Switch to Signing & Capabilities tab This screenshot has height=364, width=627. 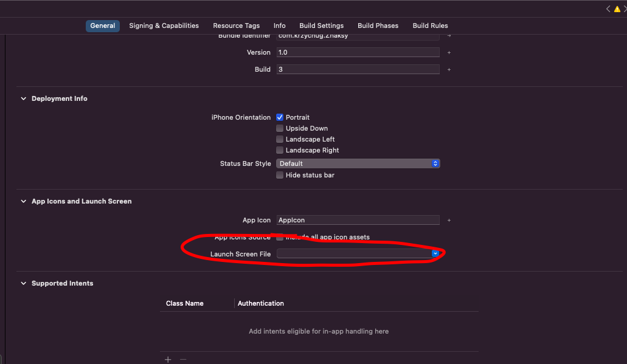164,26
